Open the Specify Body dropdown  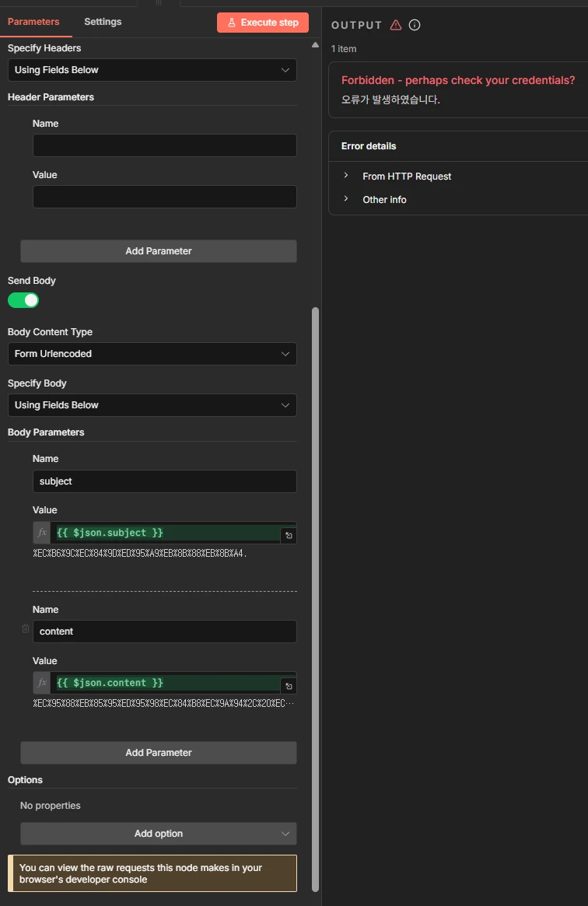[x=152, y=405]
